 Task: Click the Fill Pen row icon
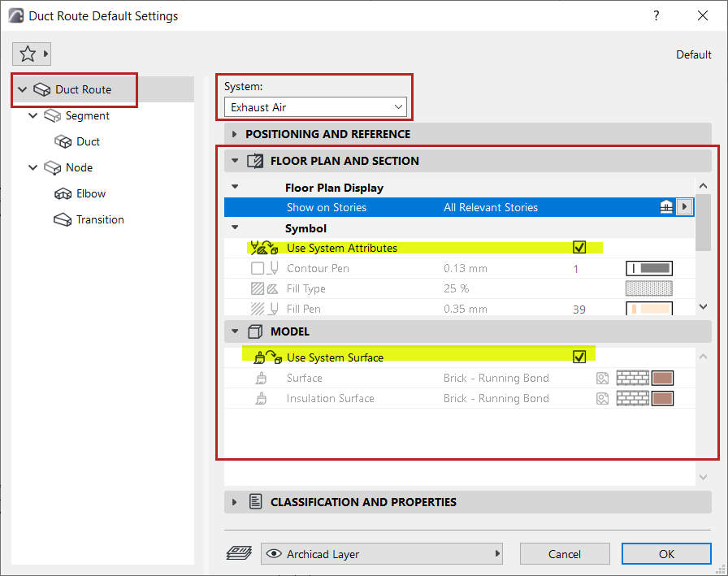click(x=264, y=309)
